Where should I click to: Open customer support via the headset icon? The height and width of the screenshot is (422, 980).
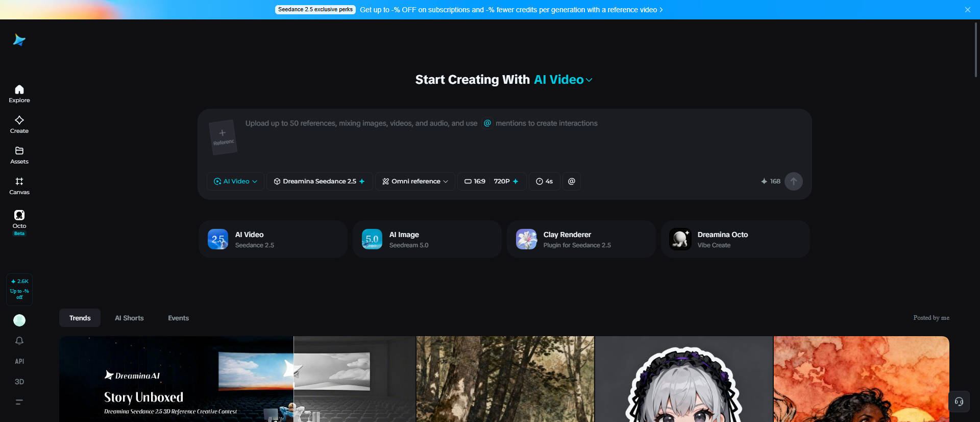(959, 402)
